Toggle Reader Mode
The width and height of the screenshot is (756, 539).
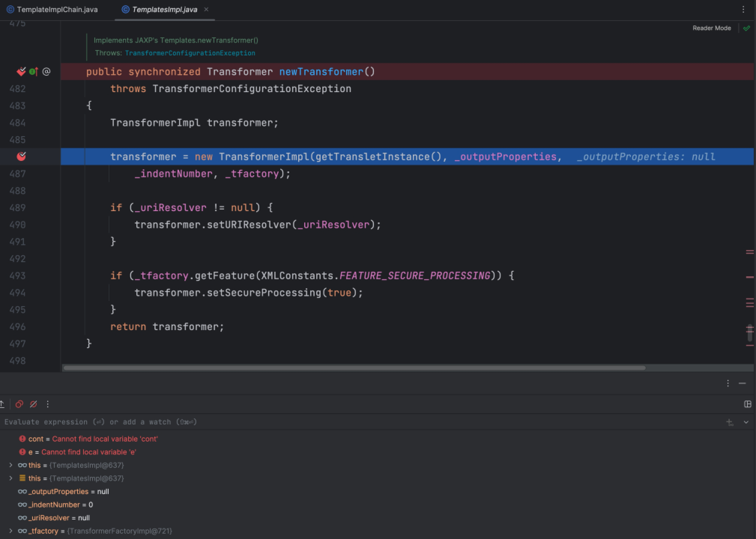pyautogui.click(x=711, y=28)
